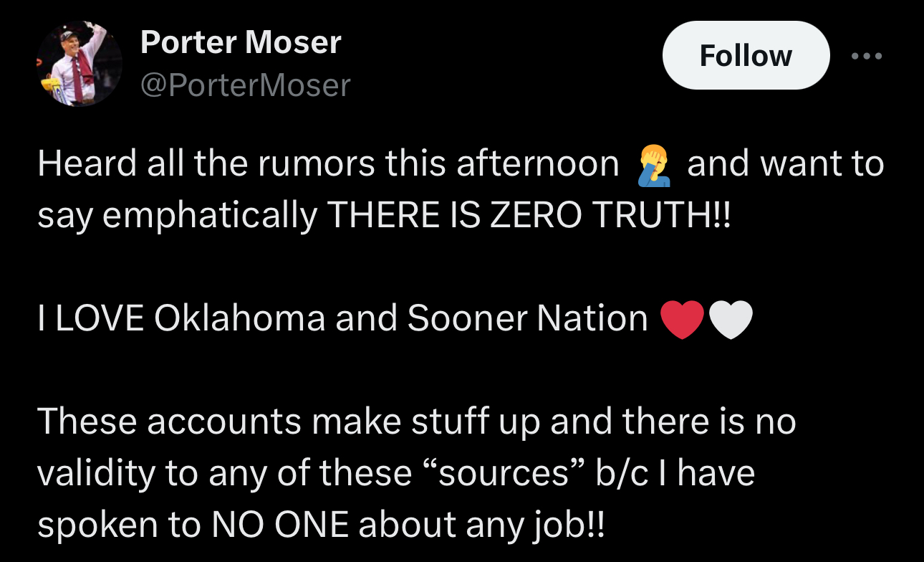
Task: Click the white heart emoji
Action: pos(731,320)
